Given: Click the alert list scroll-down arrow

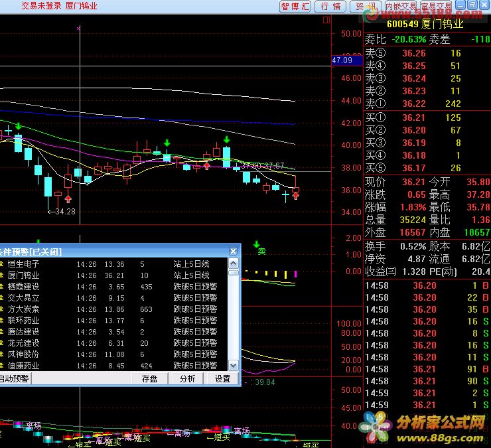Looking at the screenshot, I should [234, 365].
